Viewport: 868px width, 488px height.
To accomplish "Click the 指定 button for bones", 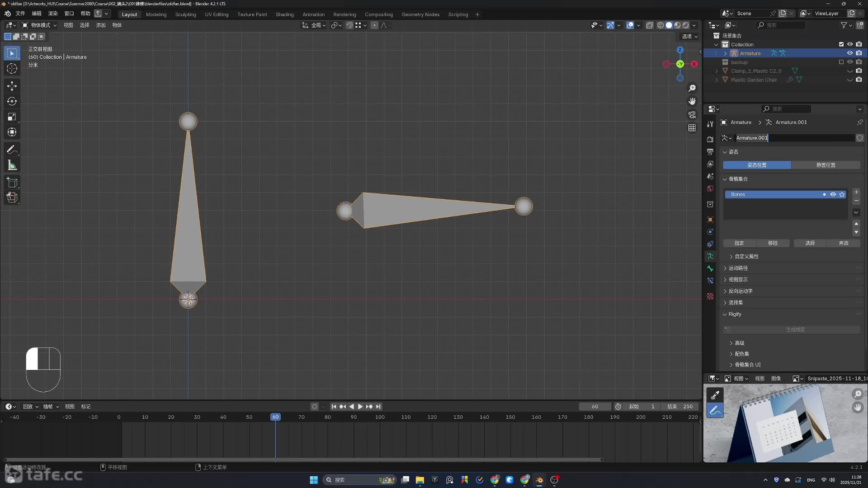I will [x=739, y=243].
